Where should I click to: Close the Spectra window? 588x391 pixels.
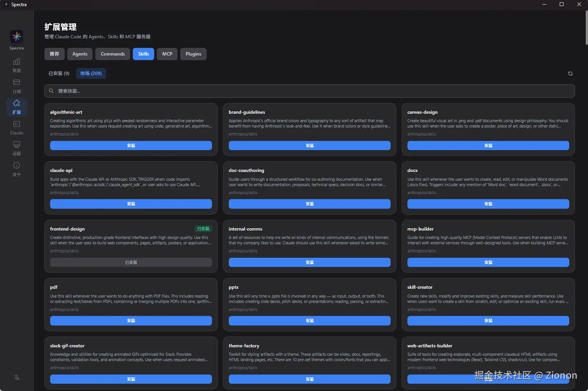point(579,5)
